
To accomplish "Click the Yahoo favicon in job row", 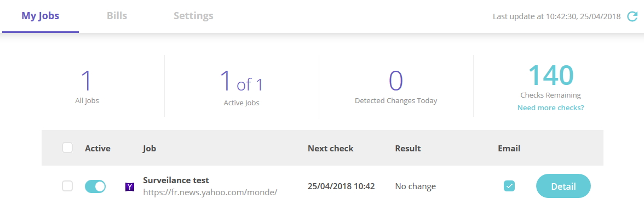I will 130,187.
